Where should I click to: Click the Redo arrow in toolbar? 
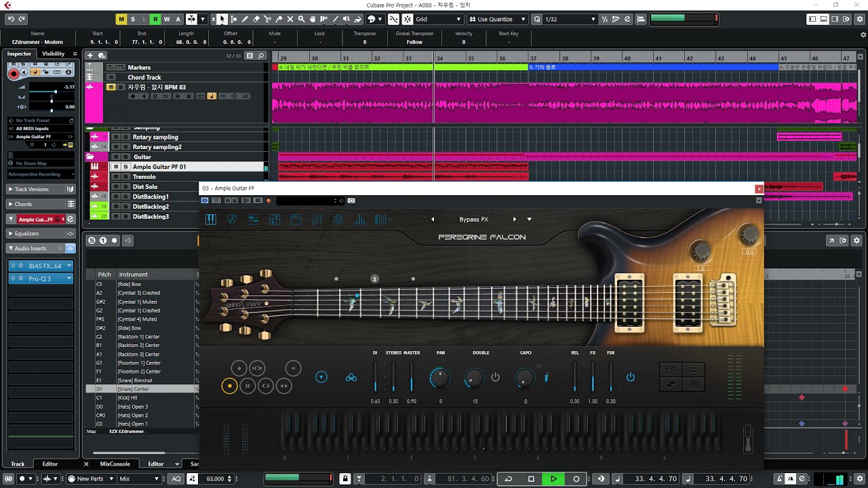pos(22,19)
